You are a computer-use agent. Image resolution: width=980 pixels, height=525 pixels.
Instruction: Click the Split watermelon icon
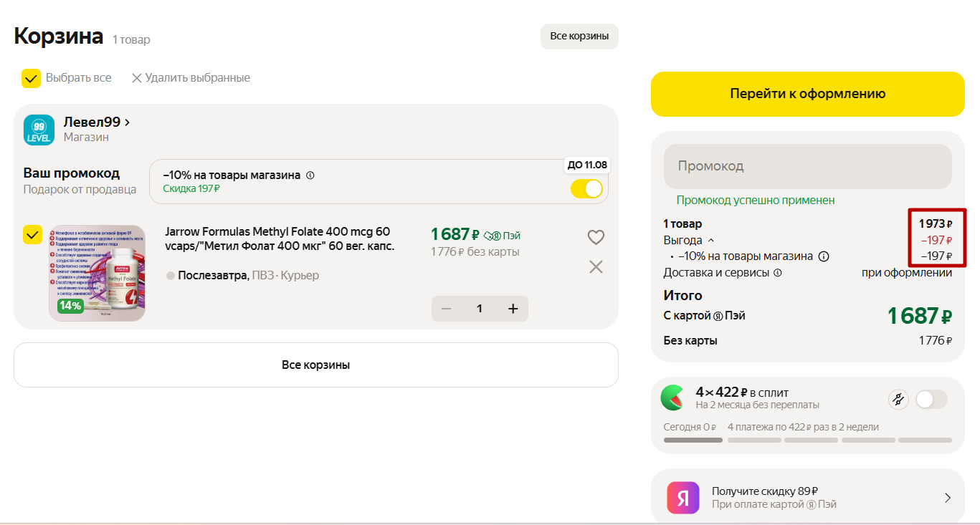(x=672, y=398)
